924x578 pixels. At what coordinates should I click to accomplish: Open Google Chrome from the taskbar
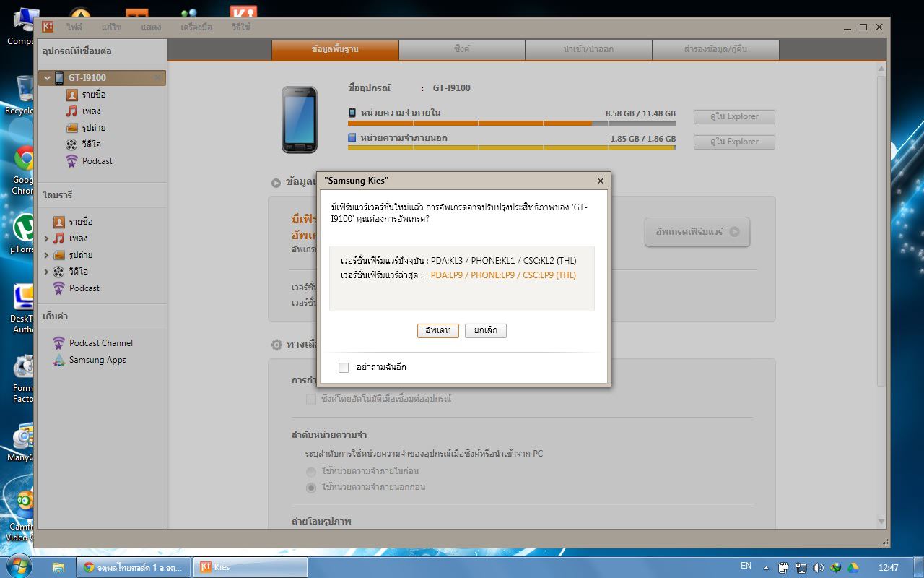coord(134,567)
